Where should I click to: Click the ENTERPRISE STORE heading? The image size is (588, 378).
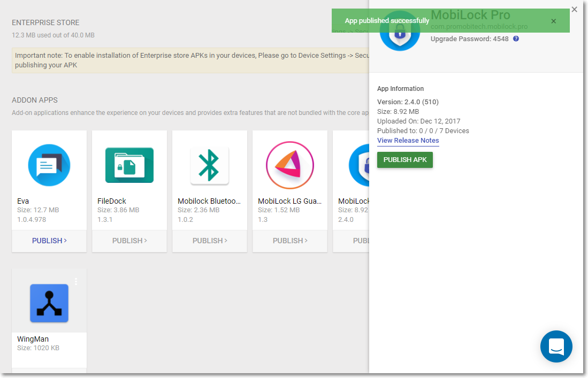point(45,22)
